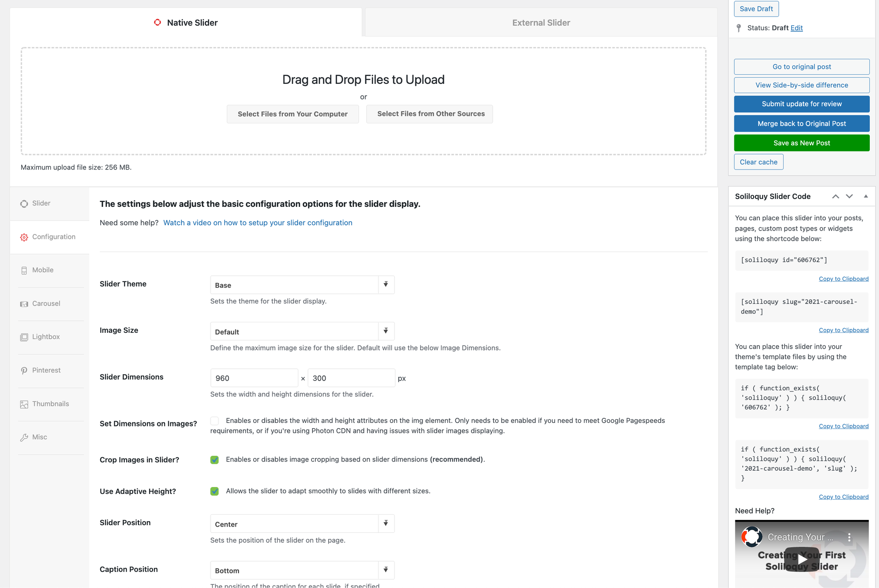Click Go to original post
Viewport: 879px width, 588px height.
[x=802, y=67]
